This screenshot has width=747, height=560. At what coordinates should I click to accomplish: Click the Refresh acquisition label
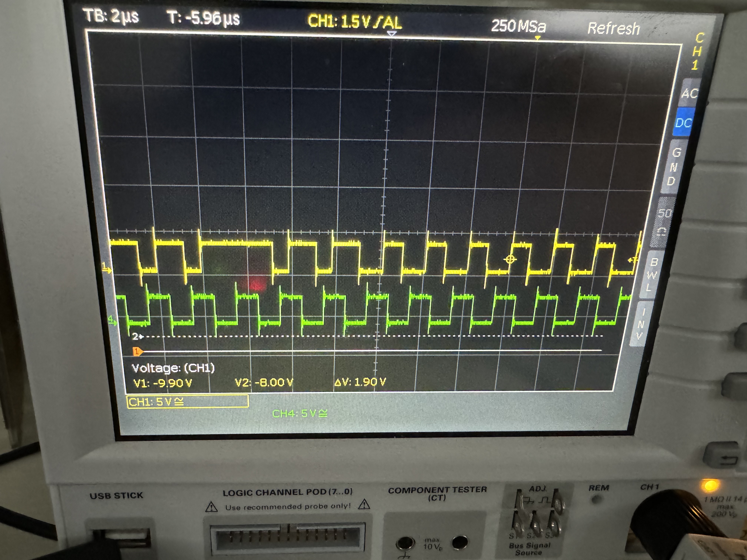click(x=614, y=28)
